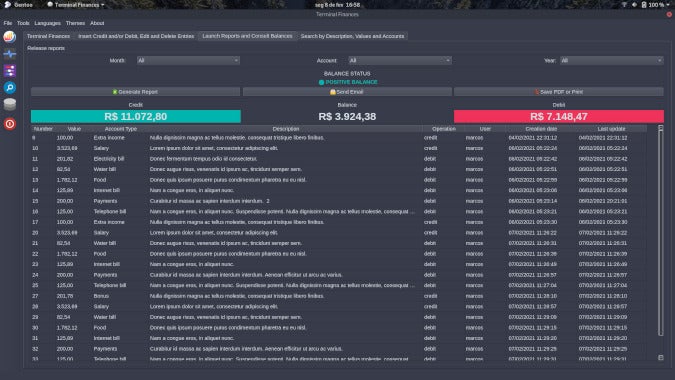Close the Terminal Finances window with red button
The height and width of the screenshot is (380, 675).
(669, 14)
